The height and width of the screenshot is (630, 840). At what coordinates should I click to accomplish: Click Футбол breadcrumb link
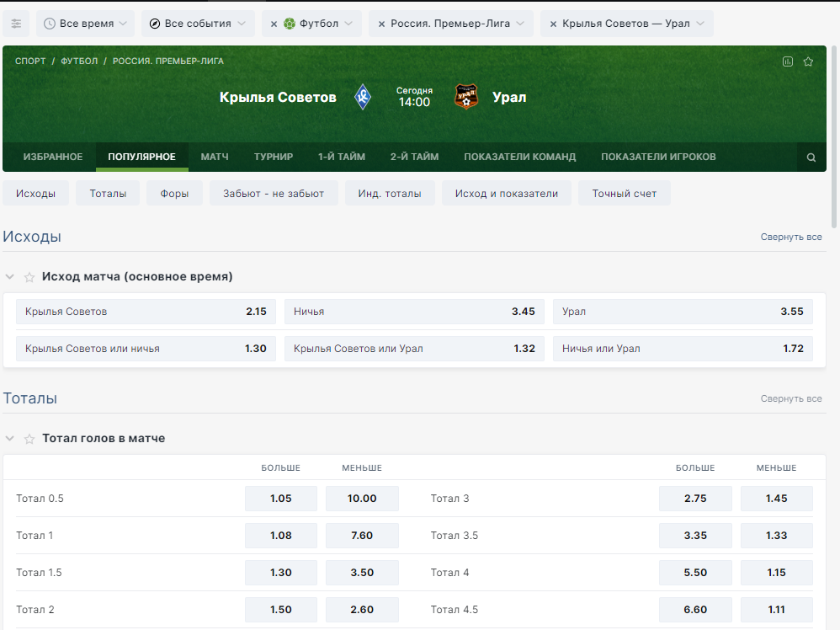[x=79, y=61]
